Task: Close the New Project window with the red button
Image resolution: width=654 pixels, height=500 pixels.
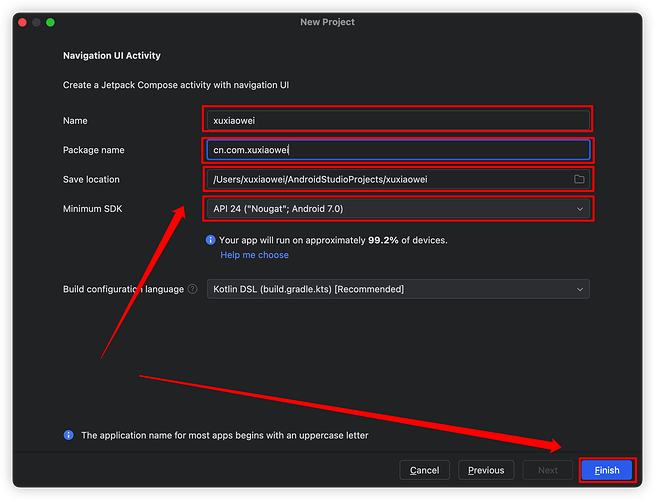Action: pyautogui.click(x=23, y=22)
